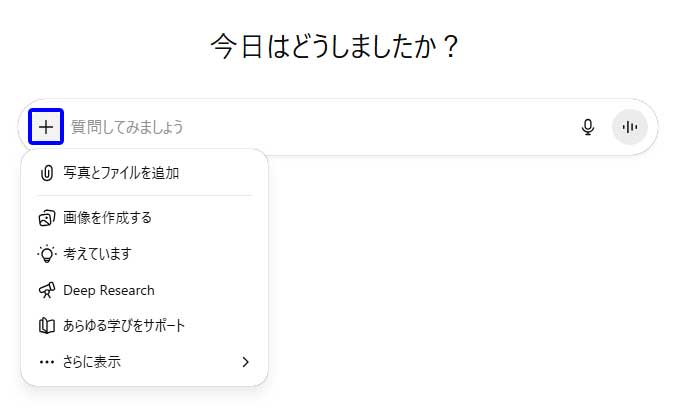Select 写真とファイルを追加 from the menu
Image resolution: width=674 pixels, height=411 pixels.
(121, 173)
